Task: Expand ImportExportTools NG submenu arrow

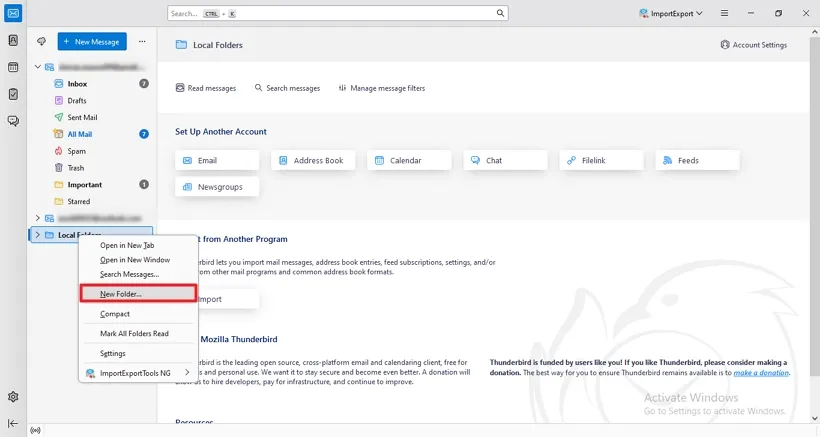Action: 187,373
